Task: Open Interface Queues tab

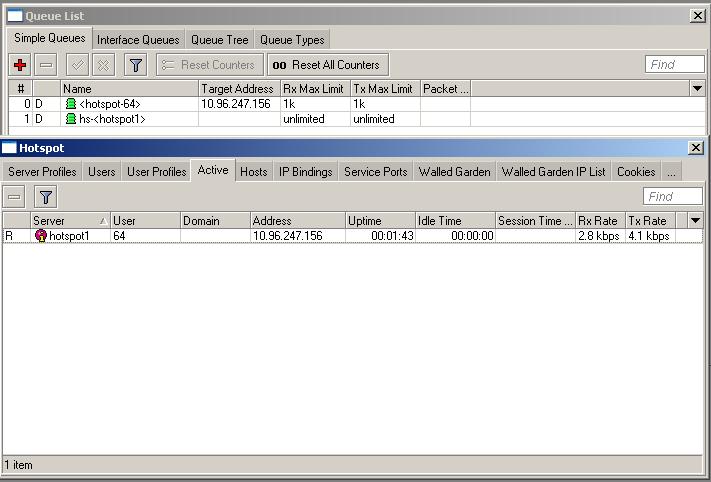Action: [x=138, y=40]
